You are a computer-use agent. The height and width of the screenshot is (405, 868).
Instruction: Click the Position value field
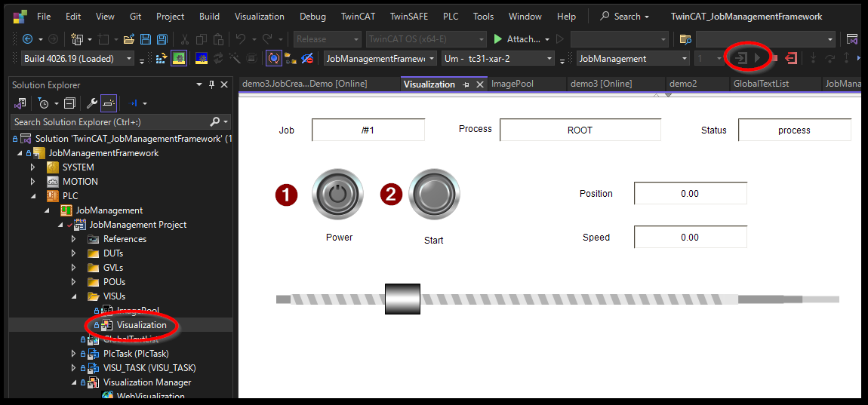[x=691, y=194]
